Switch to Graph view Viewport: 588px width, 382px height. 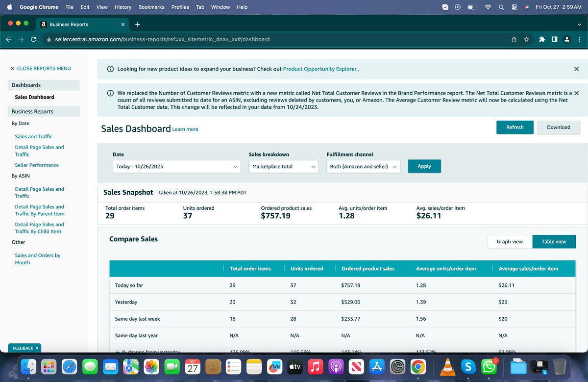[x=510, y=241]
